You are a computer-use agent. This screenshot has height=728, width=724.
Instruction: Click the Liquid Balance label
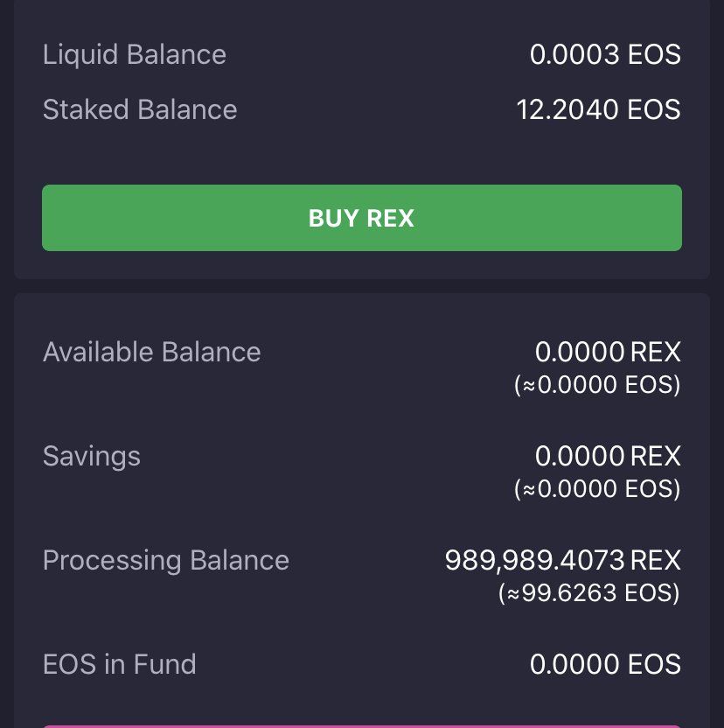pyautogui.click(x=135, y=54)
